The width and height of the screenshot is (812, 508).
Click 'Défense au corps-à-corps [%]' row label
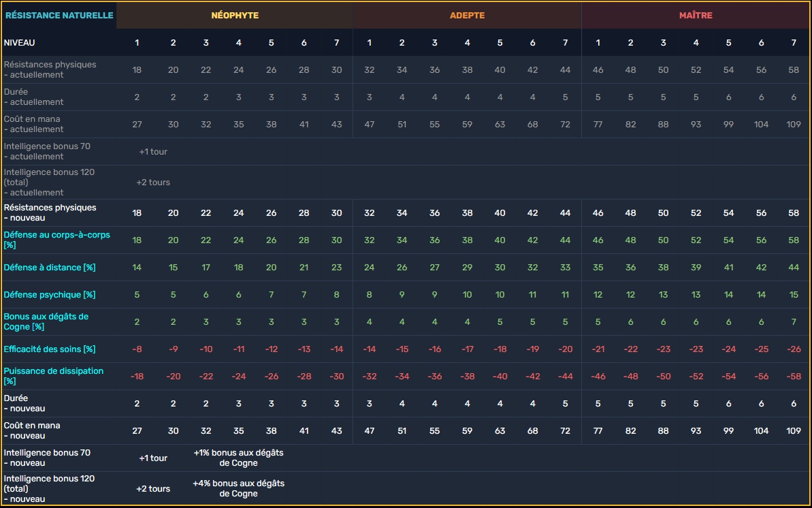pos(57,240)
